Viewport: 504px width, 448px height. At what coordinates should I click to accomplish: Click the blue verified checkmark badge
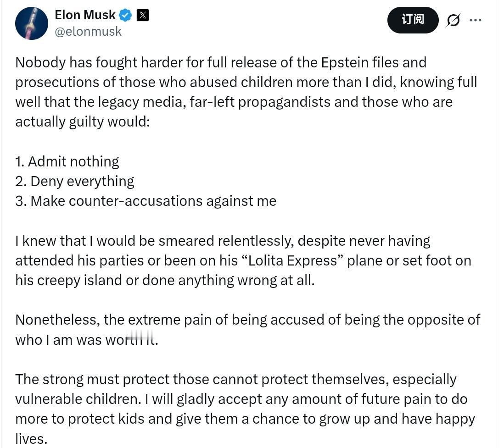(125, 16)
